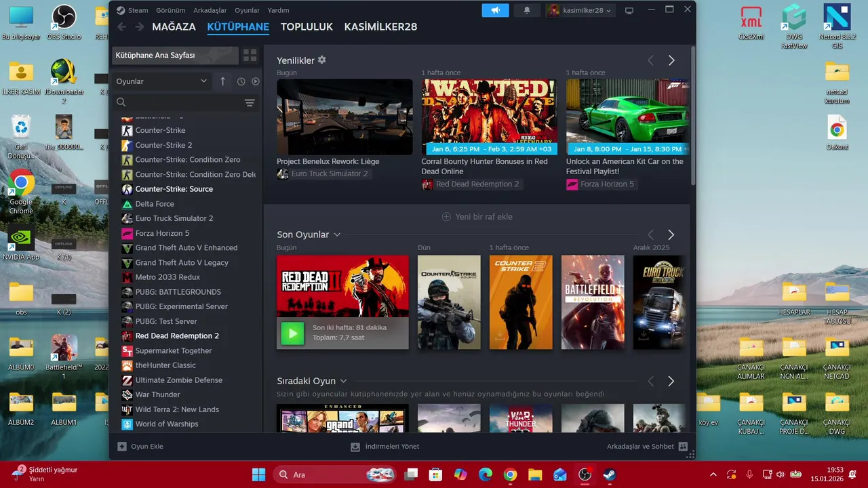This screenshot has width=868, height=488.
Task: Open the Steam icon in taskbar
Action: click(x=610, y=474)
